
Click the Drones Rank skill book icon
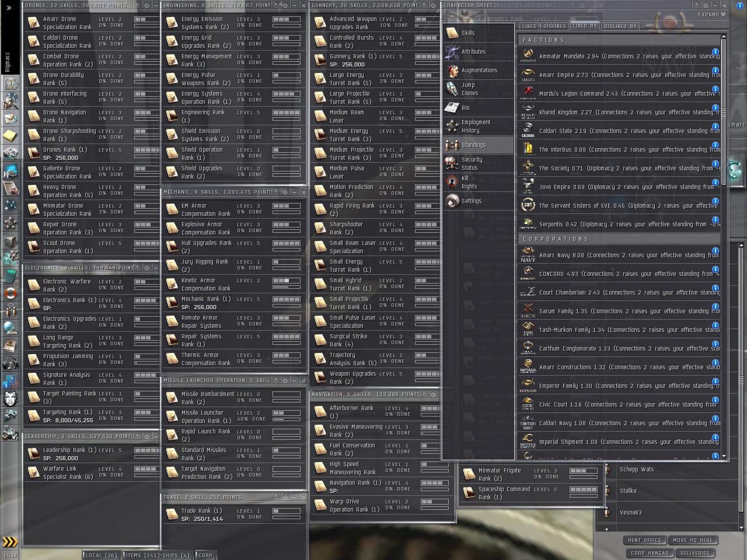(x=34, y=153)
